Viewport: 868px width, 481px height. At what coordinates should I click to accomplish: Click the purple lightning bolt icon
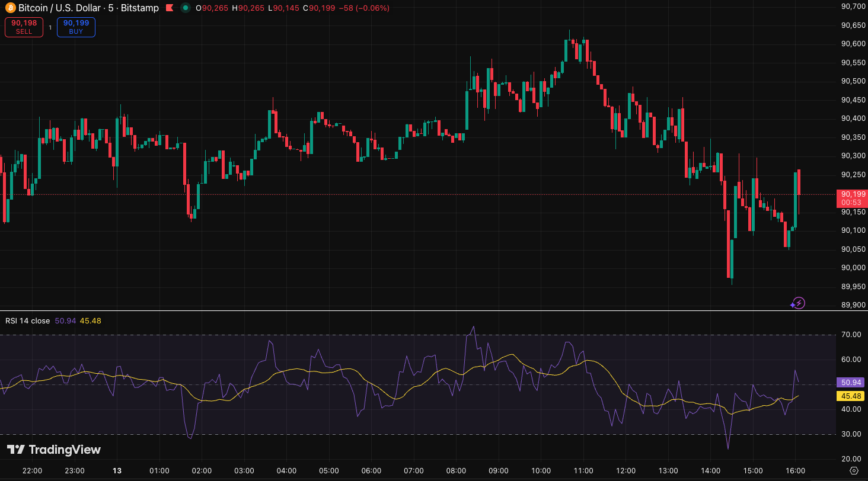(x=798, y=303)
